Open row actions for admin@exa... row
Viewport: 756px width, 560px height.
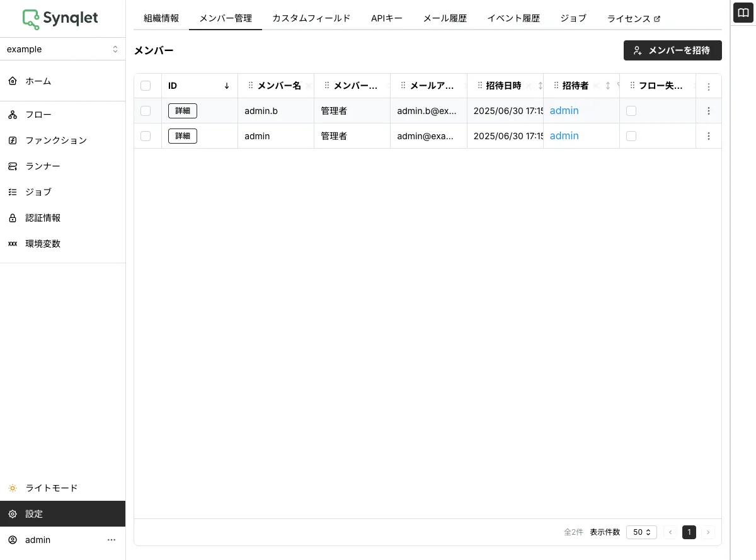tap(709, 136)
